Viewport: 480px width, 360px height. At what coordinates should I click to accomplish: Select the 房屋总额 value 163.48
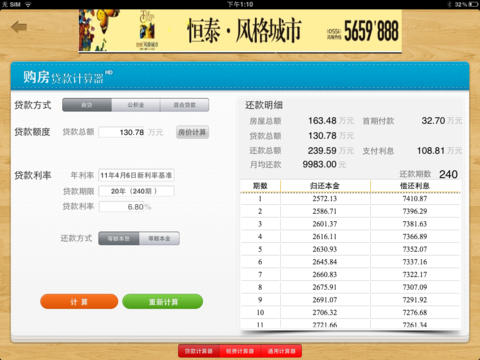click(x=322, y=121)
